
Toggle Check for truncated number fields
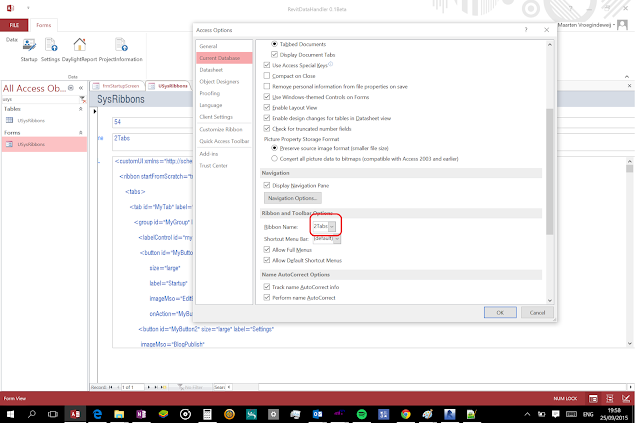tap(267, 129)
